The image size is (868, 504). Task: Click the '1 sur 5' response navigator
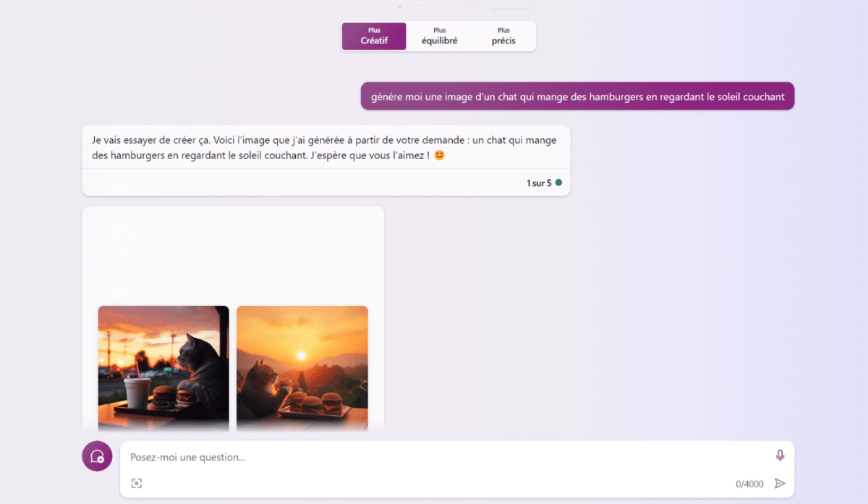click(x=540, y=183)
